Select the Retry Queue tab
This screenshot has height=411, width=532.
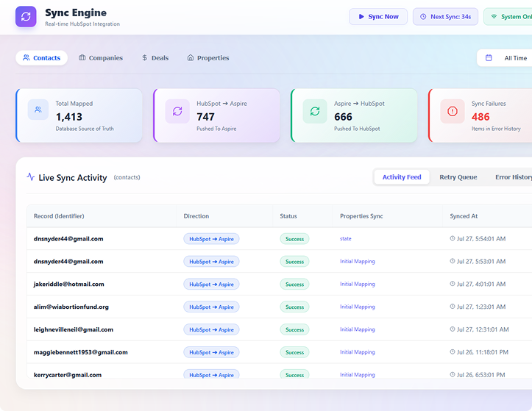pos(458,177)
